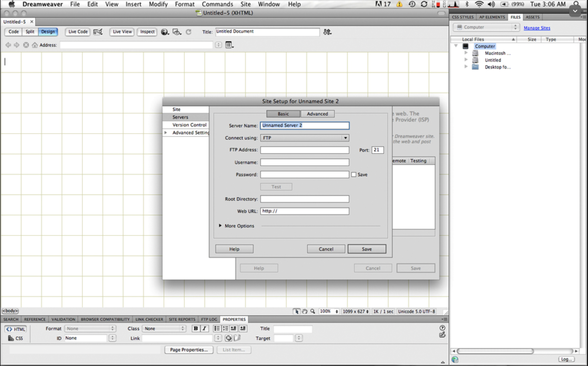The image size is (588, 366).
Task: Select the Hand tool in status bar
Action: coord(305,312)
